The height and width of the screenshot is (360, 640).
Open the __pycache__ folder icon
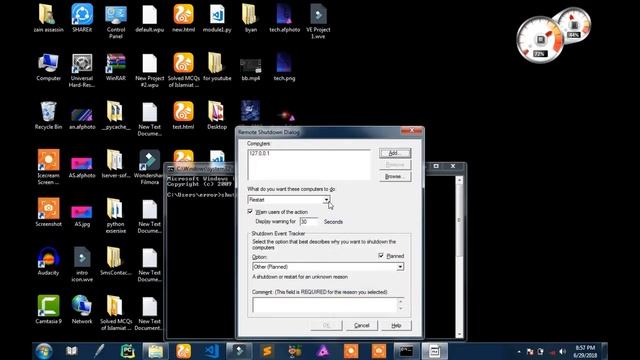[x=116, y=115]
